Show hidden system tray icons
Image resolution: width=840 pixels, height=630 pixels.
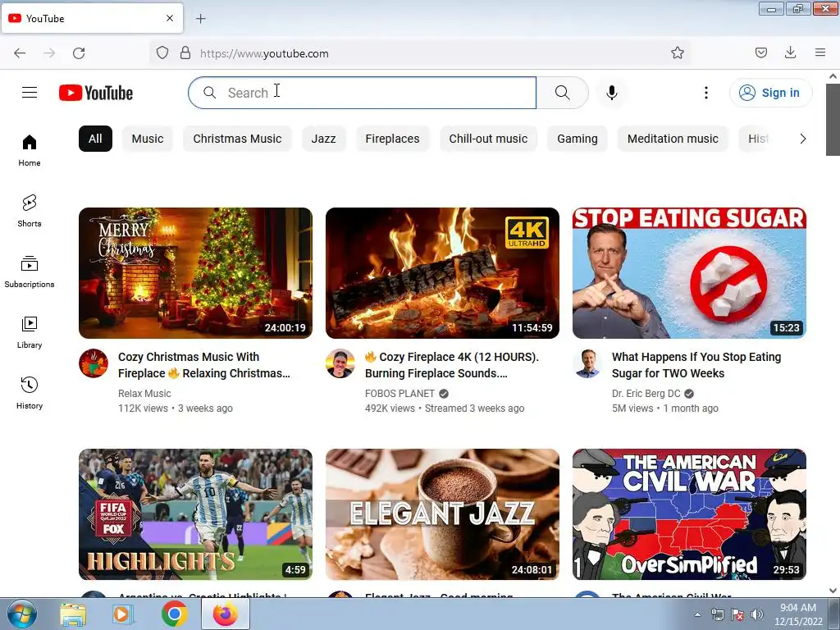pyautogui.click(x=697, y=614)
